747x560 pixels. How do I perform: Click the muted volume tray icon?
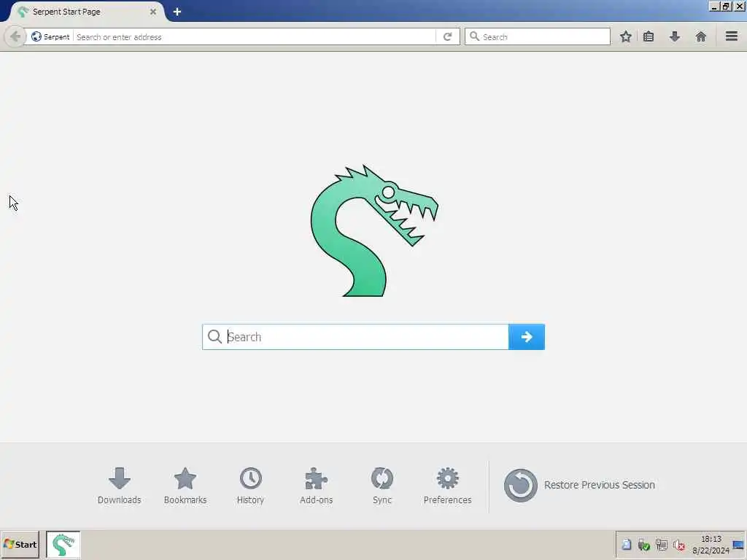(x=679, y=545)
